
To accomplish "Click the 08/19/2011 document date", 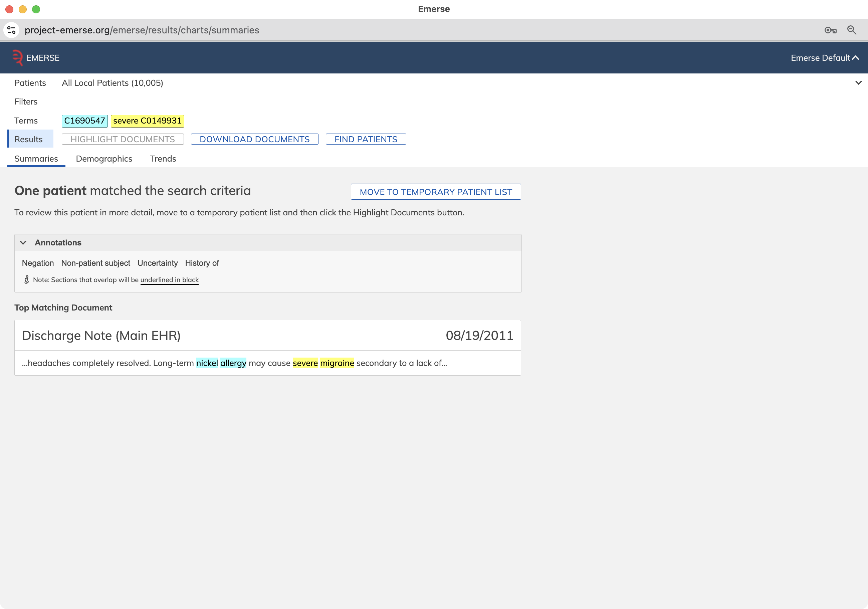I will pyautogui.click(x=479, y=336).
